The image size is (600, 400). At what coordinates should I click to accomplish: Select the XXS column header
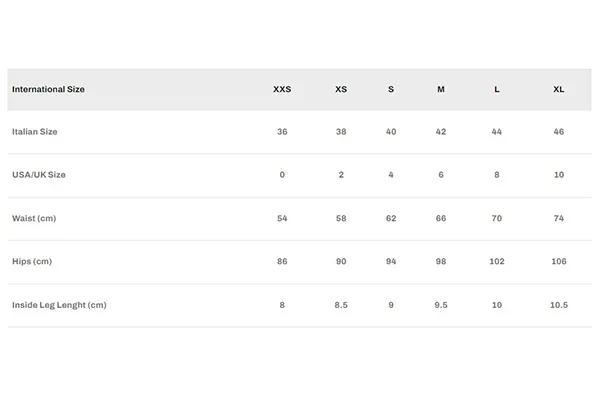pyautogui.click(x=282, y=89)
